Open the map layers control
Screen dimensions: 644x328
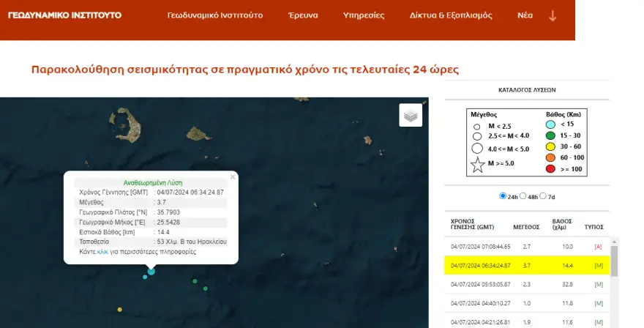pos(411,116)
